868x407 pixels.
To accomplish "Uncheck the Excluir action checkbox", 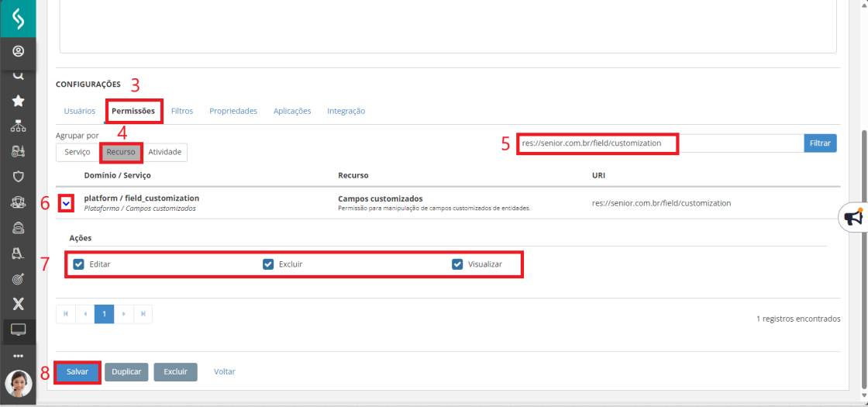I will [268, 264].
